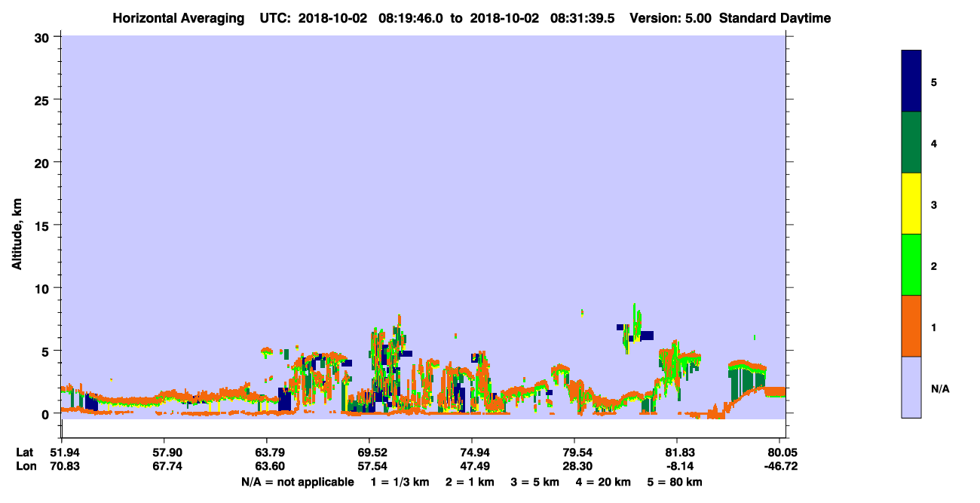Click the yellow color bar segment 3
The height and width of the screenshot is (503, 980).
coord(911,204)
